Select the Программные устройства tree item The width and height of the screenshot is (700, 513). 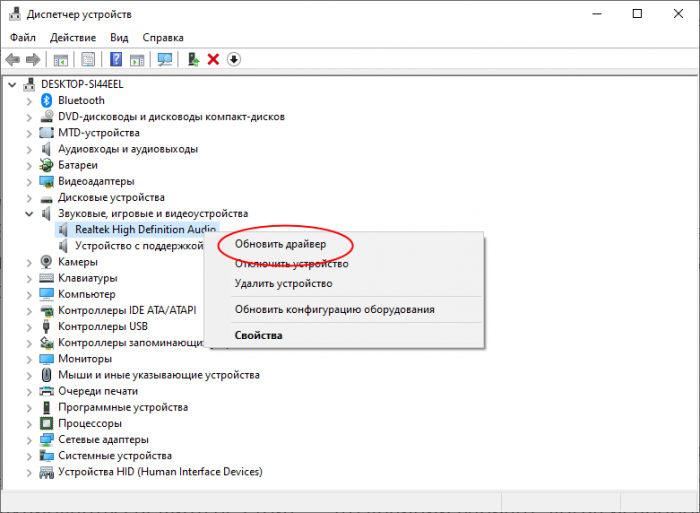[x=123, y=407]
